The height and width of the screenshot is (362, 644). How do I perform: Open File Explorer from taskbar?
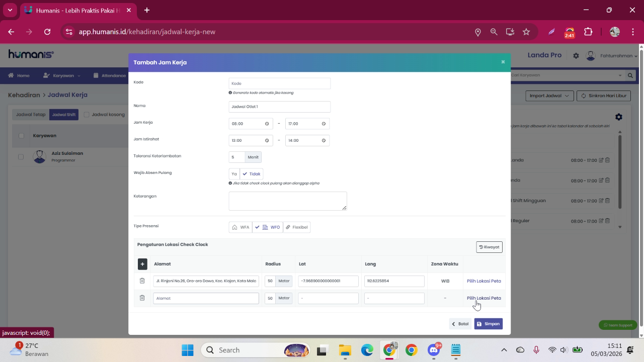click(345, 350)
